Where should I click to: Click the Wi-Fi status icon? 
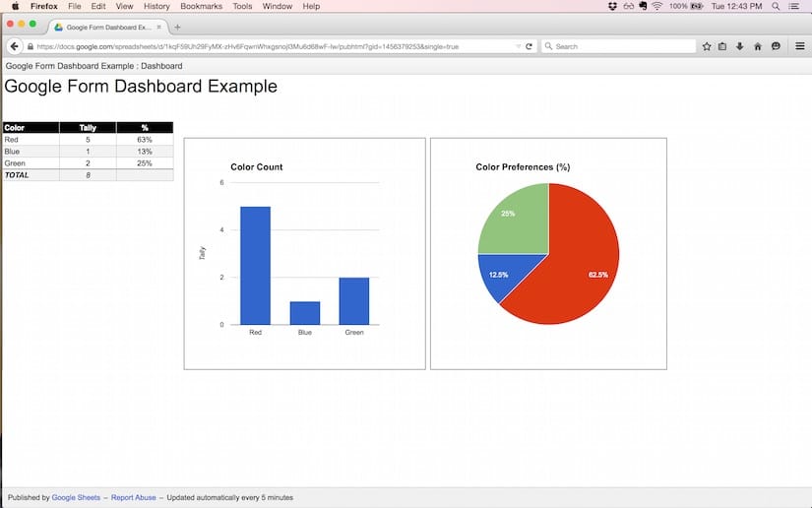pos(657,6)
